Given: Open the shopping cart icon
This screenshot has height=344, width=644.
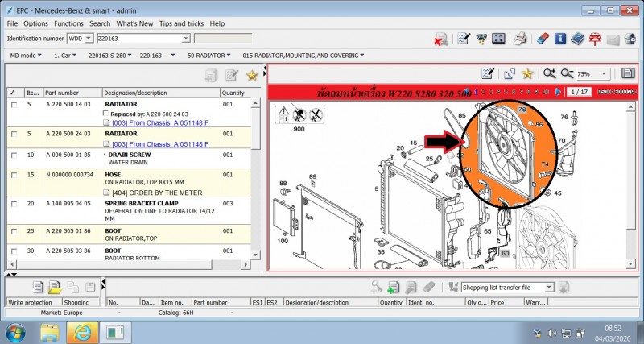Looking at the screenshot, I should click(481, 39).
